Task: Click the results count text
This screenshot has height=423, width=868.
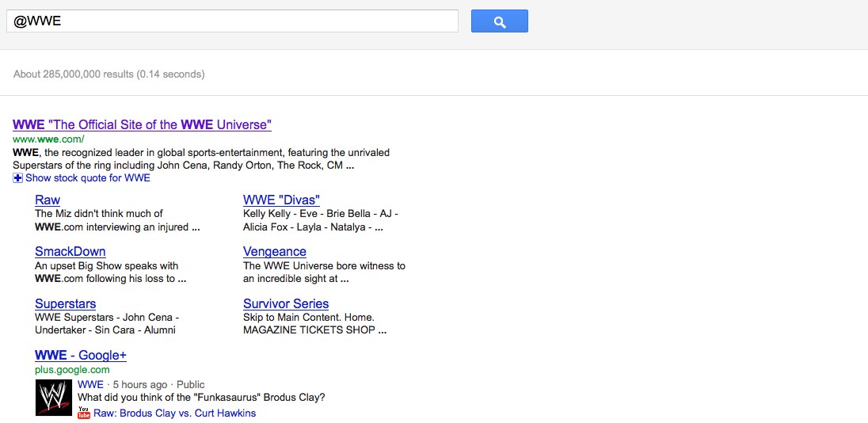Action: (109, 74)
